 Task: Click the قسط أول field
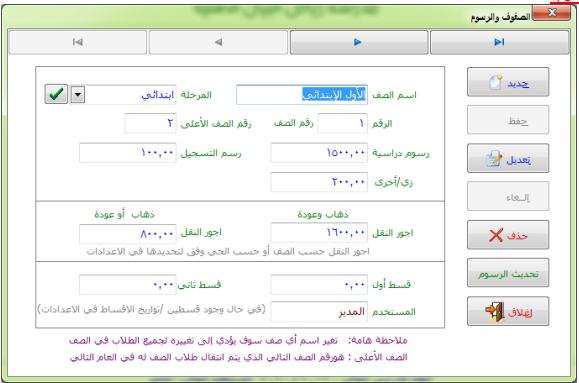[x=319, y=284]
